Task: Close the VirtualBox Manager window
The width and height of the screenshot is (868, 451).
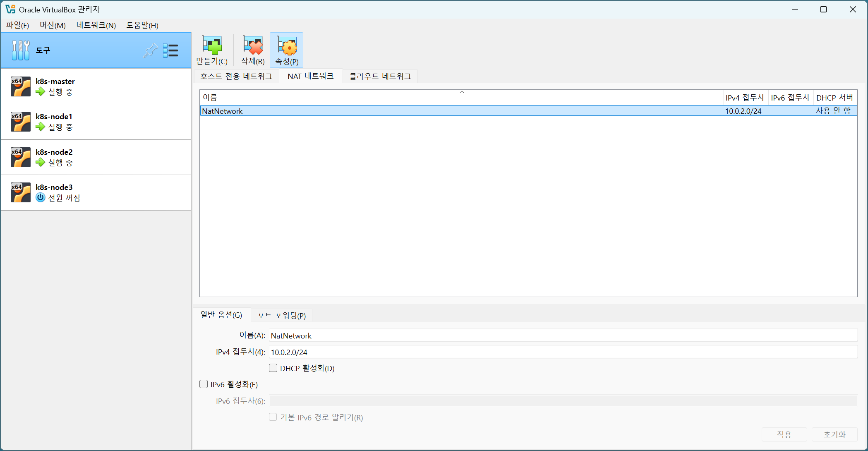Action: [853, 9]
